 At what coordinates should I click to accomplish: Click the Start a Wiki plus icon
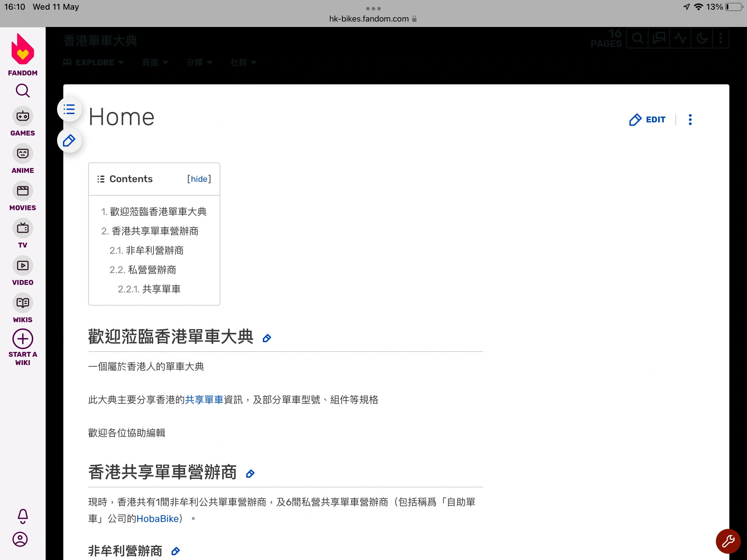[23, 339]
